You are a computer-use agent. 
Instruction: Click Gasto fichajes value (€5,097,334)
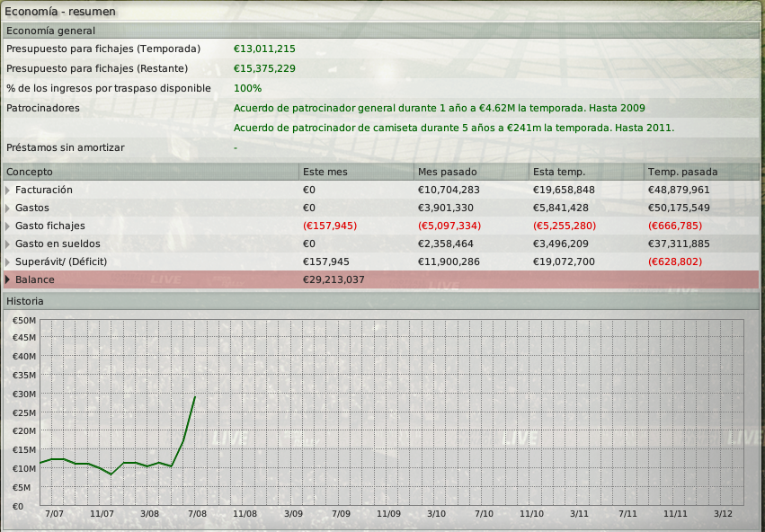tap(449, 226)
